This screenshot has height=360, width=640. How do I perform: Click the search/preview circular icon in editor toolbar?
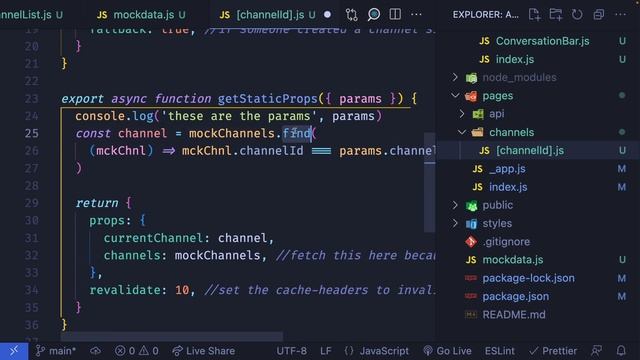point(373,15)
